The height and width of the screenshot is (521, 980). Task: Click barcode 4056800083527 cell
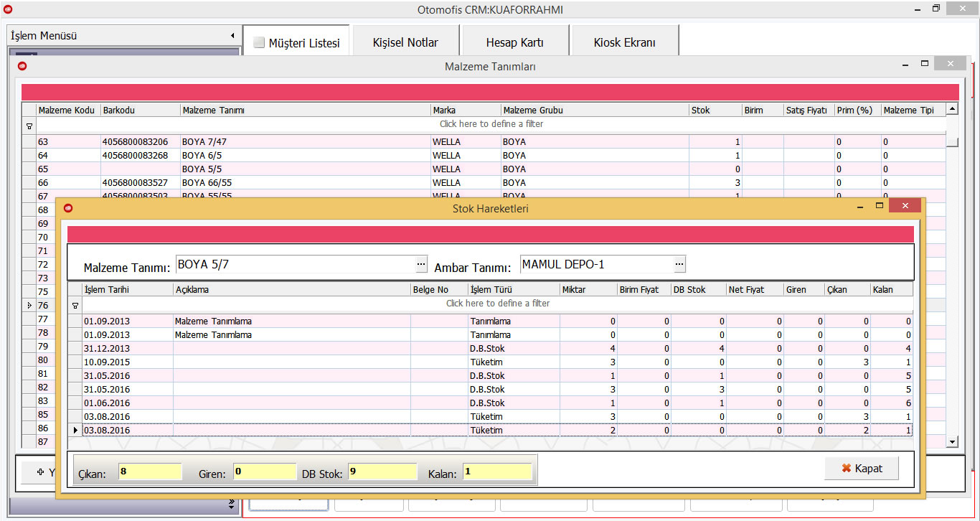pos(141,183)
